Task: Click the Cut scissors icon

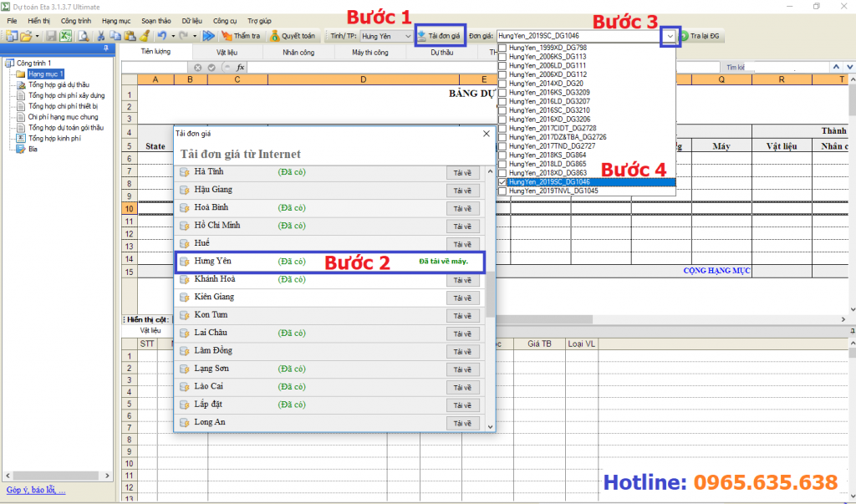Action: pyautogui.click(x=101, y=36)
